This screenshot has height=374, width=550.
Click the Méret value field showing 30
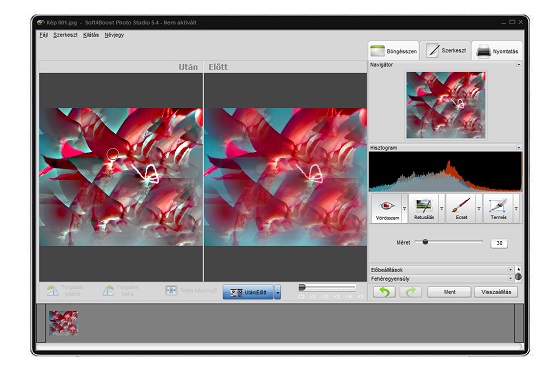tap(499, 243)
